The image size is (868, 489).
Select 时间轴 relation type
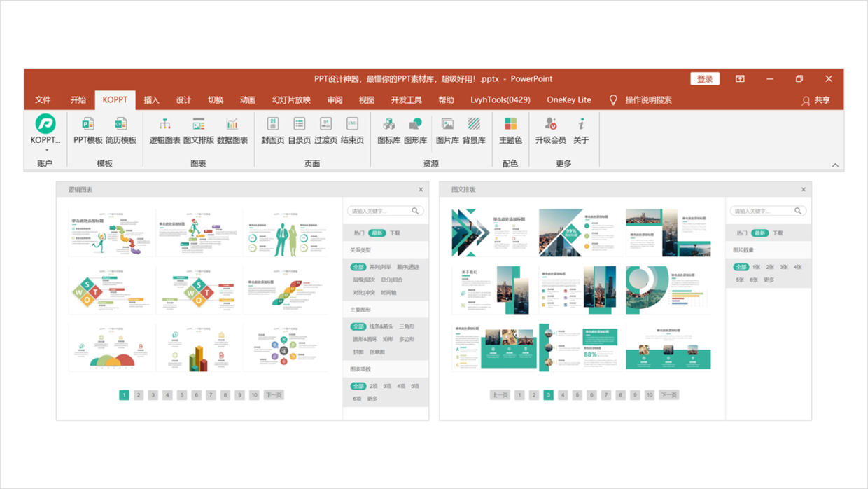tap(388, 293)
